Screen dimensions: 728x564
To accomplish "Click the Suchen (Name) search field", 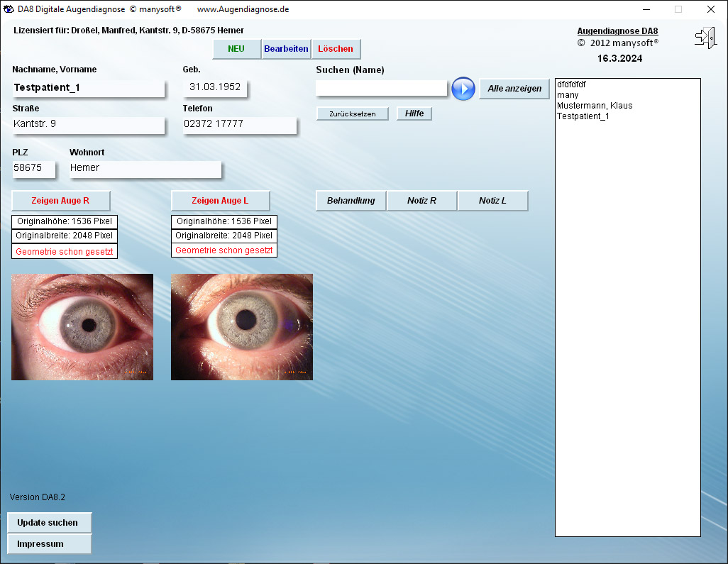I will click(x=381, y=88).
